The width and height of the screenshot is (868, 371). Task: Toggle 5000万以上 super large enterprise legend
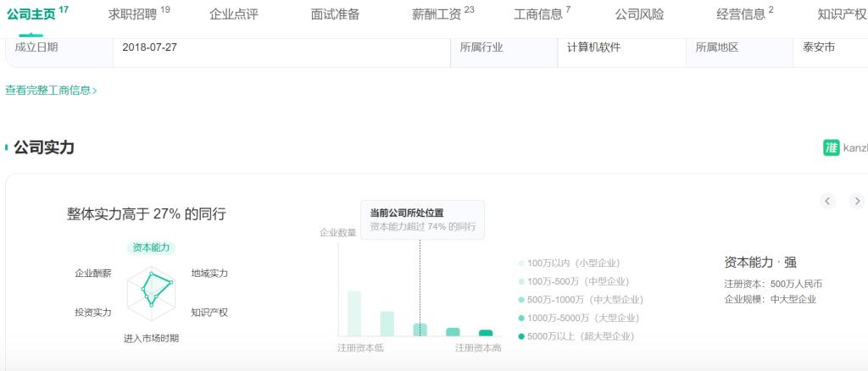(575, 336)
